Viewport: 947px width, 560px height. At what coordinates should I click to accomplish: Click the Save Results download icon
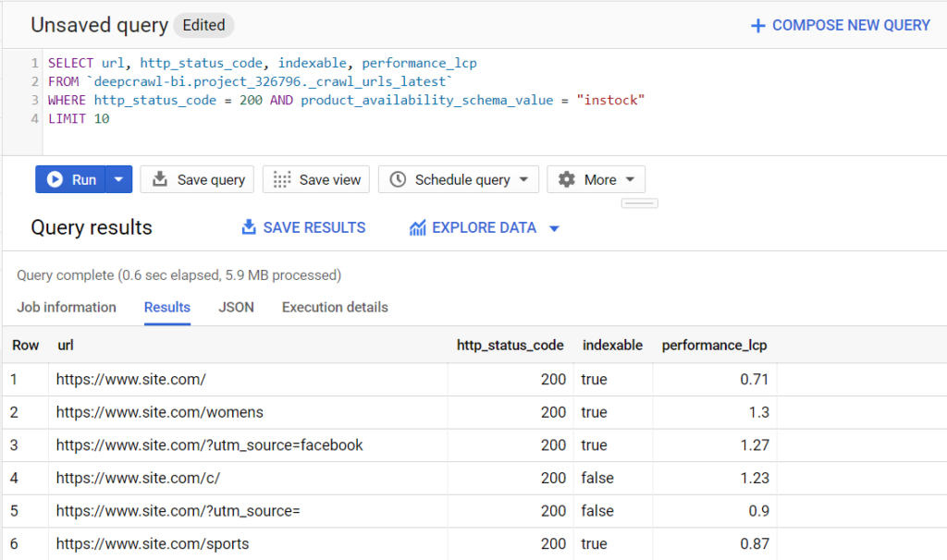(248, 226)
